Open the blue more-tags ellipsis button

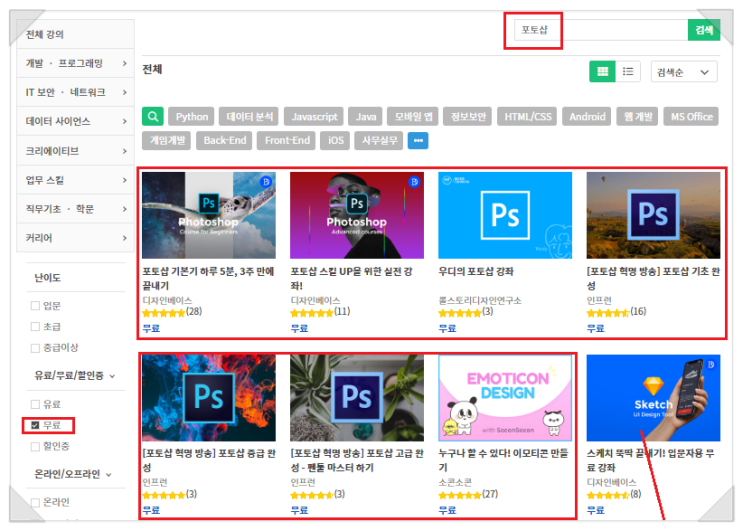[x=418, y=141]
